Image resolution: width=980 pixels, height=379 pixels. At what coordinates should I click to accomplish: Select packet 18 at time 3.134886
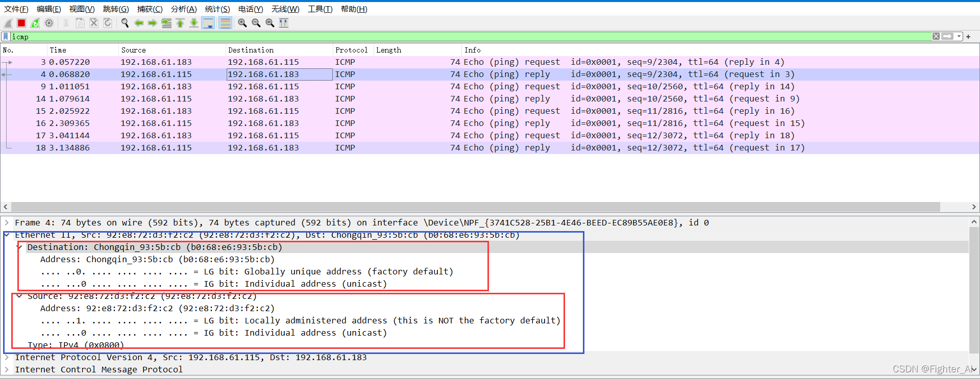click(x=489, y=148)
